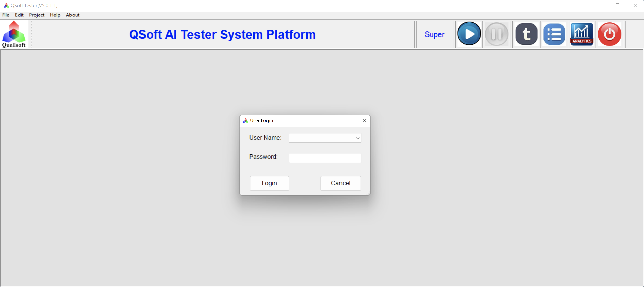Viewport: 644px width, 287px height.
Task: Click the Super user label
Action: click(434, 34)
